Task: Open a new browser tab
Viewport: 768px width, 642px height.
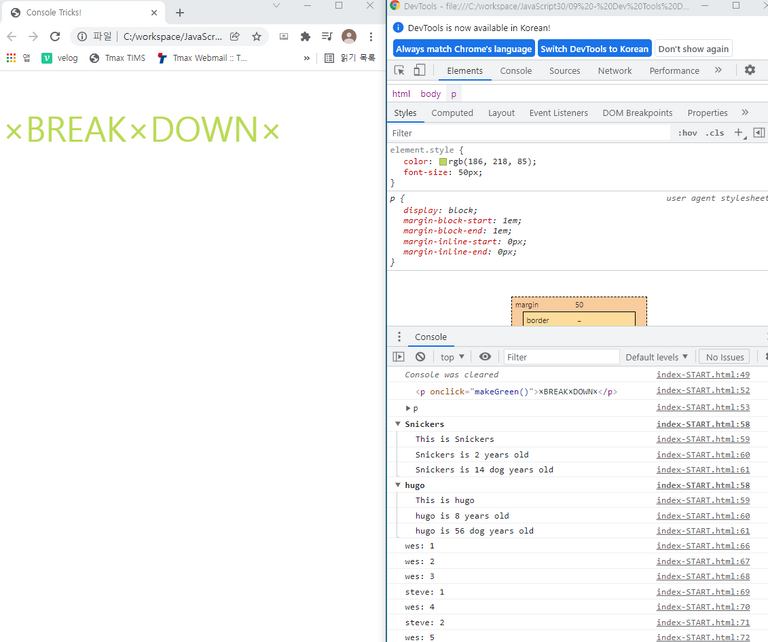Action: pyautogui.click(x=180, y=13)
